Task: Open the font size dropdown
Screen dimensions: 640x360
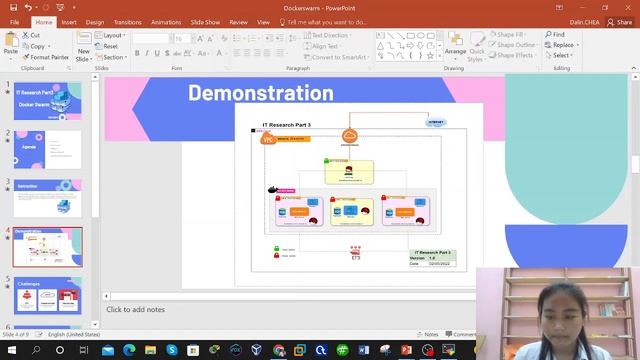Action: (x=193, y=39)
